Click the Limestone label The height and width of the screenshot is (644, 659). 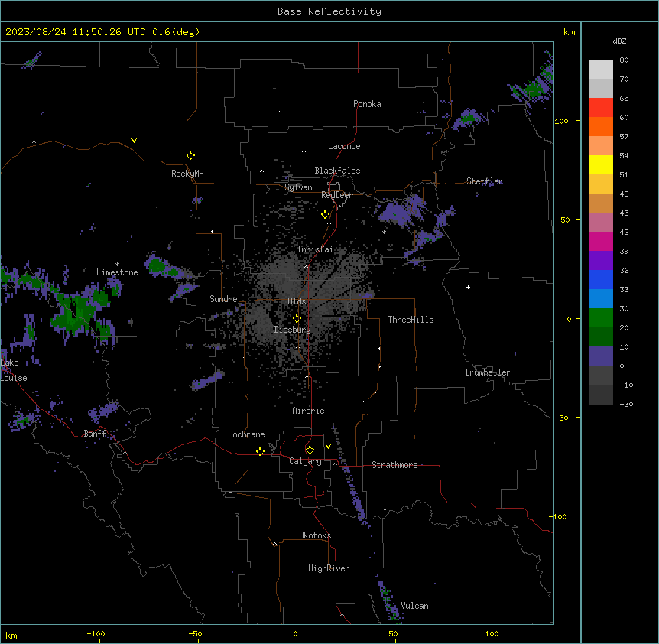(117, 272)
